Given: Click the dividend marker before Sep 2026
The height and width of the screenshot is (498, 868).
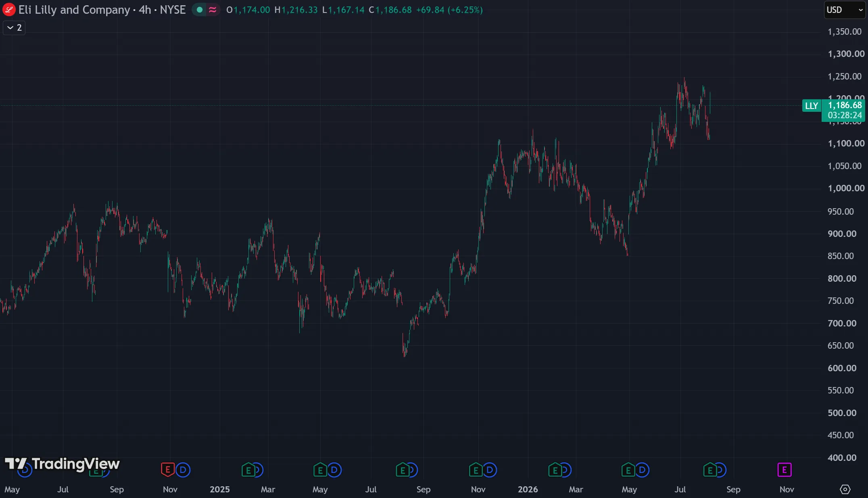Looking at the screenshot, I should pos(722,470).
